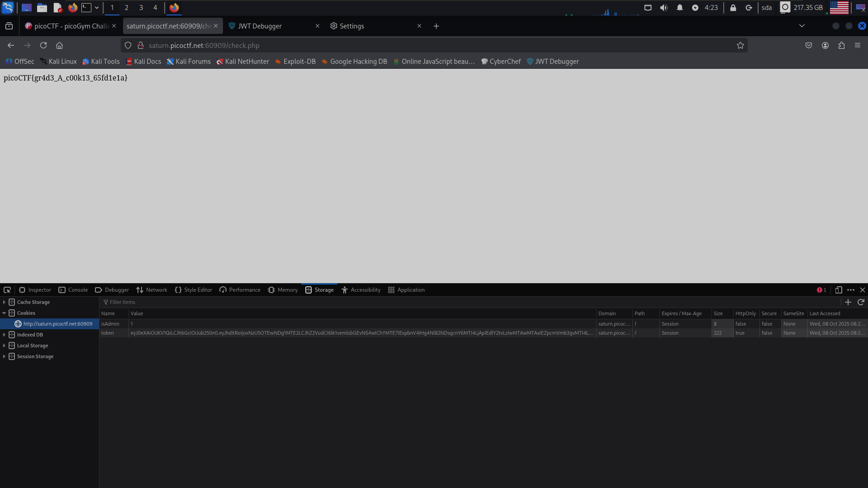Viewport: 868px width, 488px height.
Task: Reload the current page
Action: pyautogui.click(x=43, y=45)
